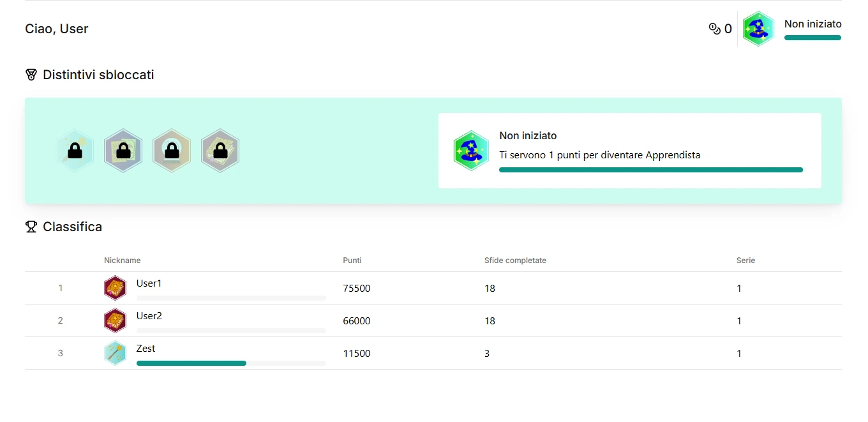Image resolution: width=868 pixels, height=422 pixels.
Task: Click Zest's green progress bar
Action: click(191, 363)
